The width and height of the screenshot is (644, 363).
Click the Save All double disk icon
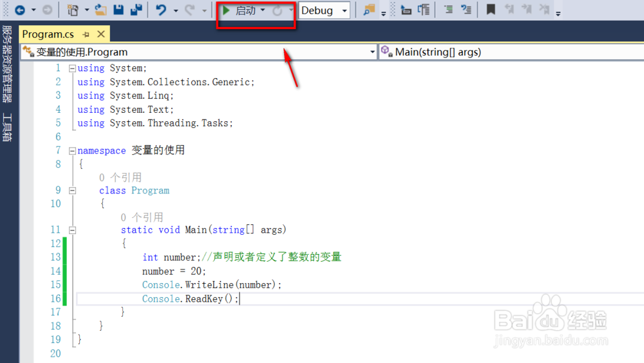click(136, 10)
